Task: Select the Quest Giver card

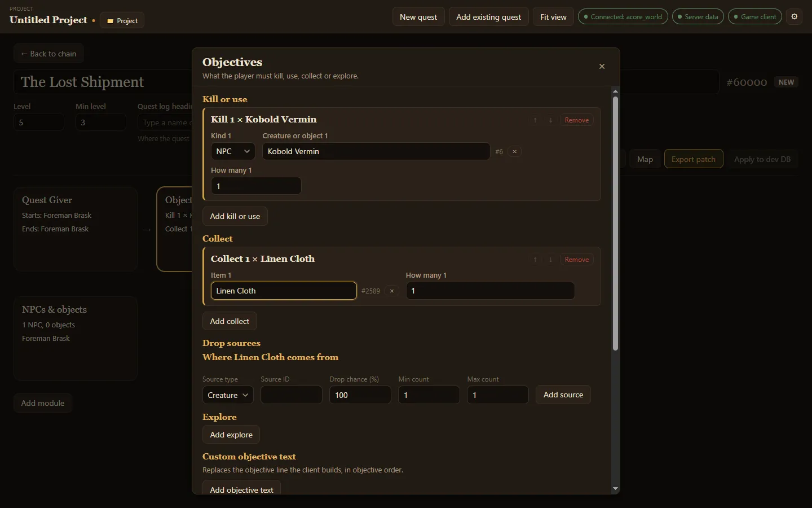Action: (76, 229)
